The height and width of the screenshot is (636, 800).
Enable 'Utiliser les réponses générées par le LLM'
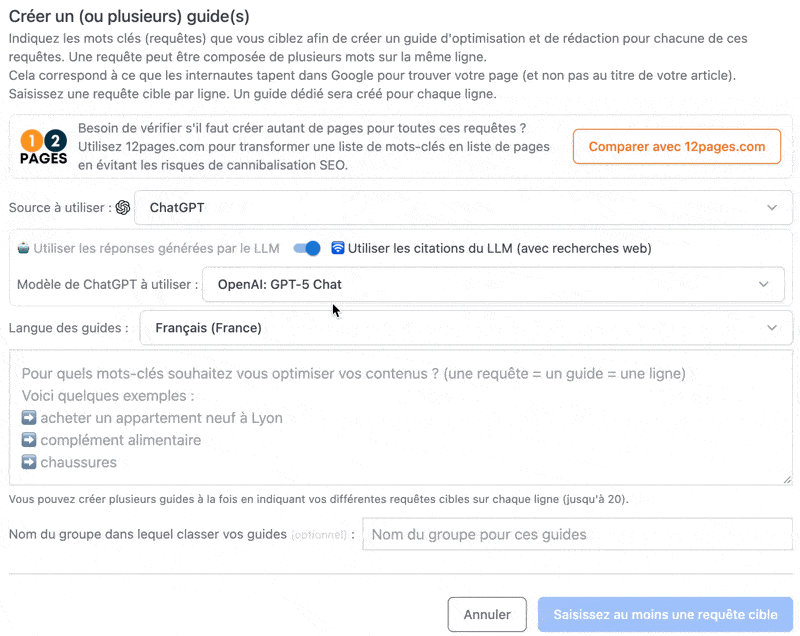pyautogui.click(x=308, y=248)
